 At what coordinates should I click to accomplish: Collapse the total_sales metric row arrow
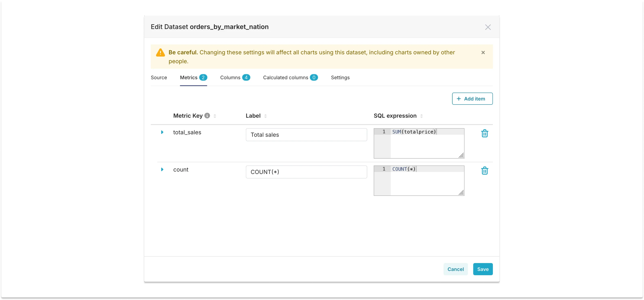coord(163,132)
